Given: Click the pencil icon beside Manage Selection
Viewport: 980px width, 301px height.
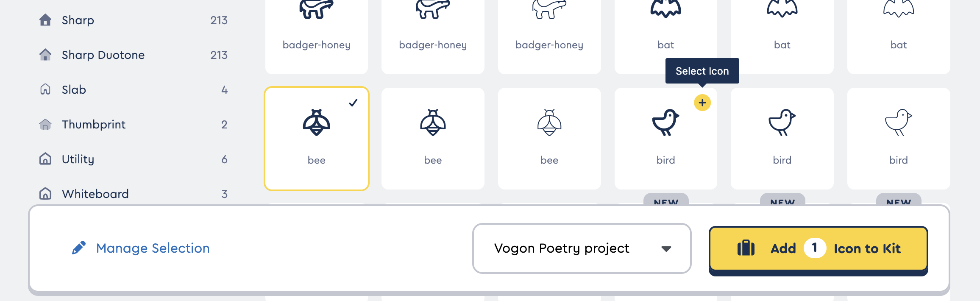Looking at the screenshot, I should click(x=79, y=248).
